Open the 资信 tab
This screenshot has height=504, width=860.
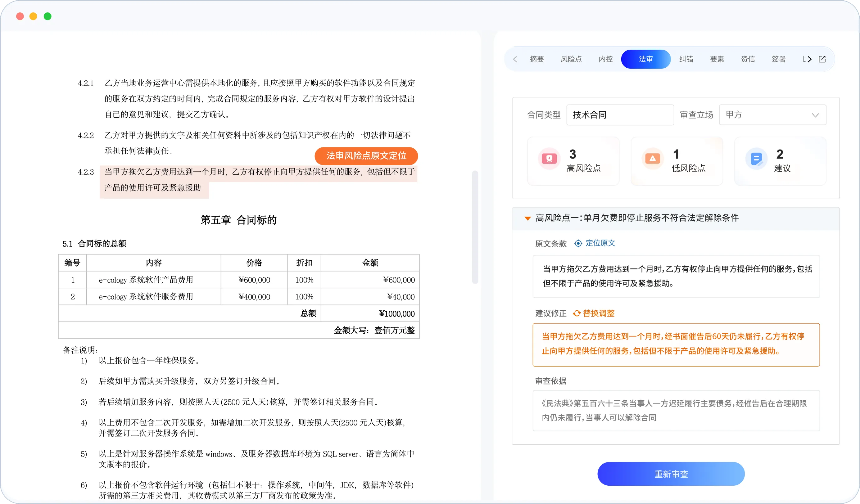tap(748, 59)
